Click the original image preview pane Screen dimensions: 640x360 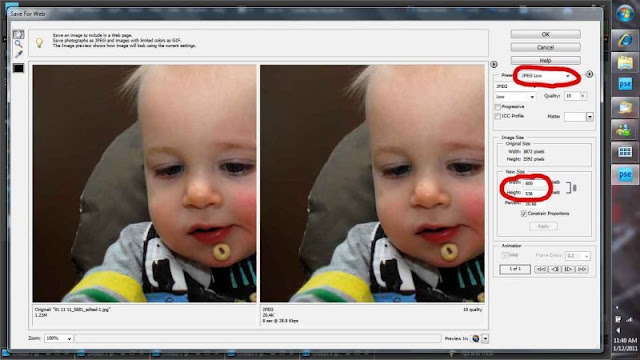[144, 184]
